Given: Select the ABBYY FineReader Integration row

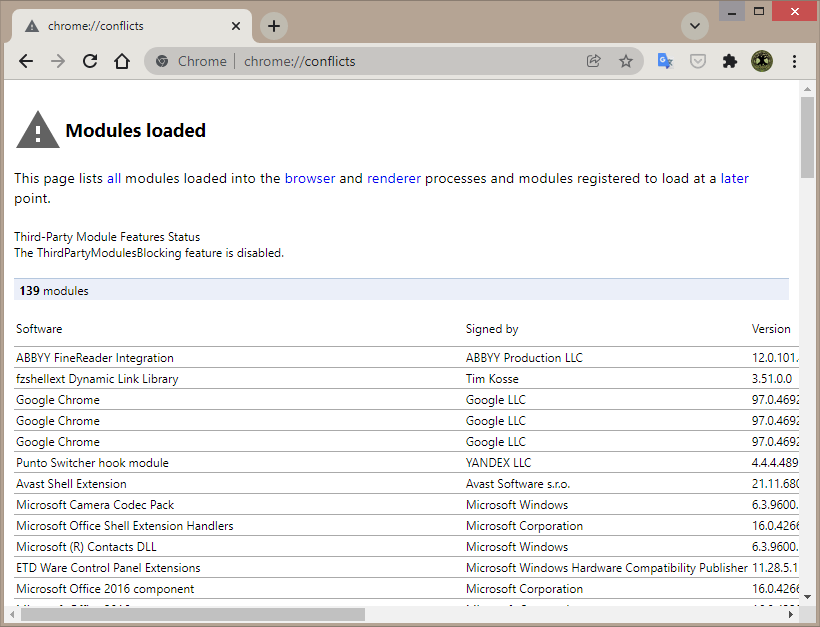Looking at the screenshot, I should click(x=406, y=358).
